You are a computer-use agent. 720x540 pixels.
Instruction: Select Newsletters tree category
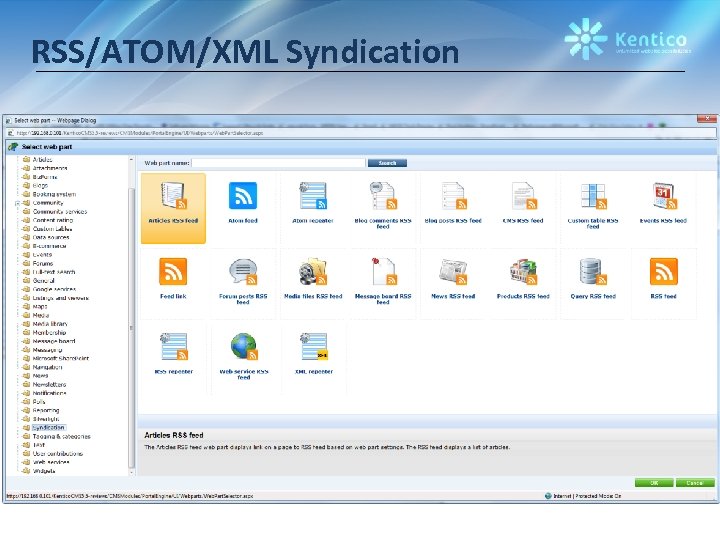[49, 384]
